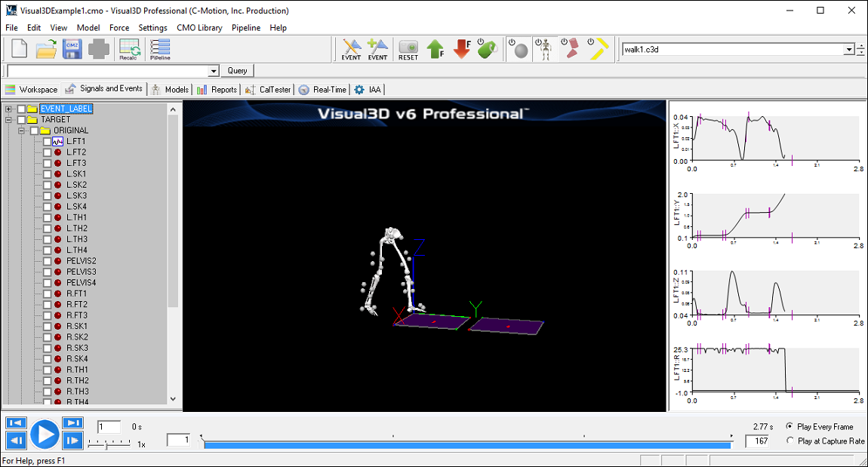Image resolution: width=868 pixels, height=467 pixels.
Task: Click the tree panel vertical scrollbar thumb
Action: [173, 211]
